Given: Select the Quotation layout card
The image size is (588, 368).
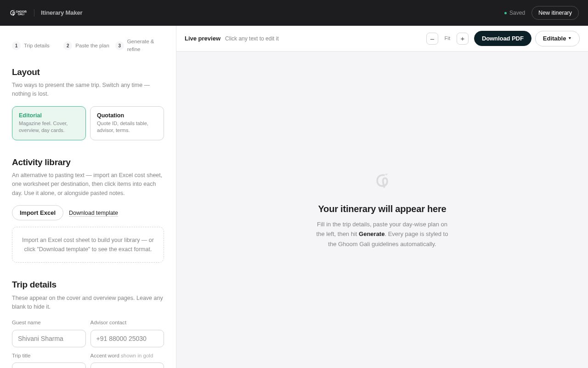Looking at the screenshot, I should point(127,123).
